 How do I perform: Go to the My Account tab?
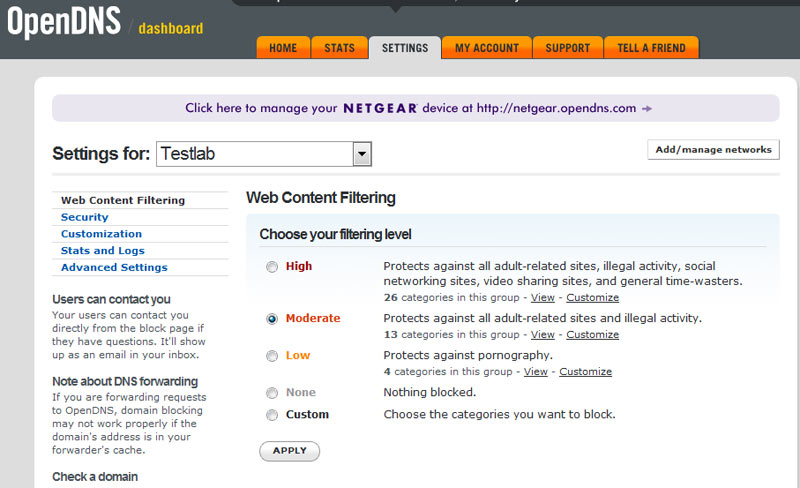click(x=487, y=48)
